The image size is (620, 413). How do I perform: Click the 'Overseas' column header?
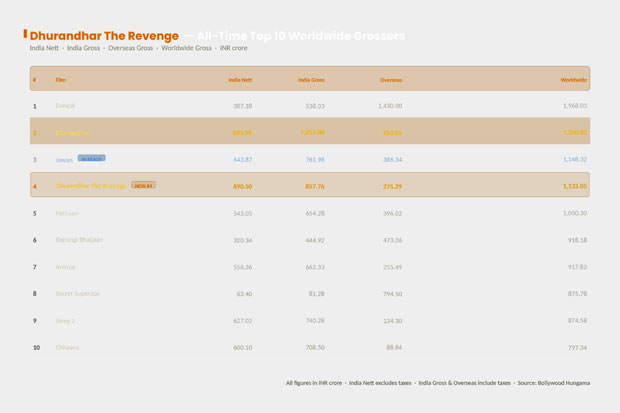pos(391,80)
